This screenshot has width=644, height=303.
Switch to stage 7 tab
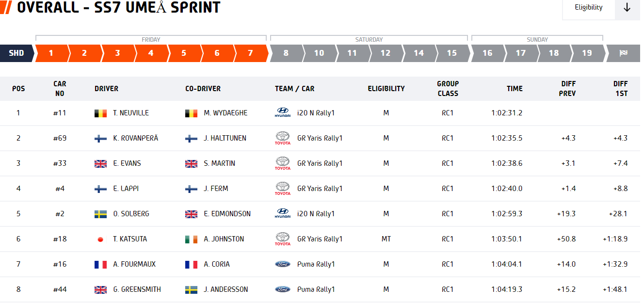pyautogui.click(x=250, y=53)
